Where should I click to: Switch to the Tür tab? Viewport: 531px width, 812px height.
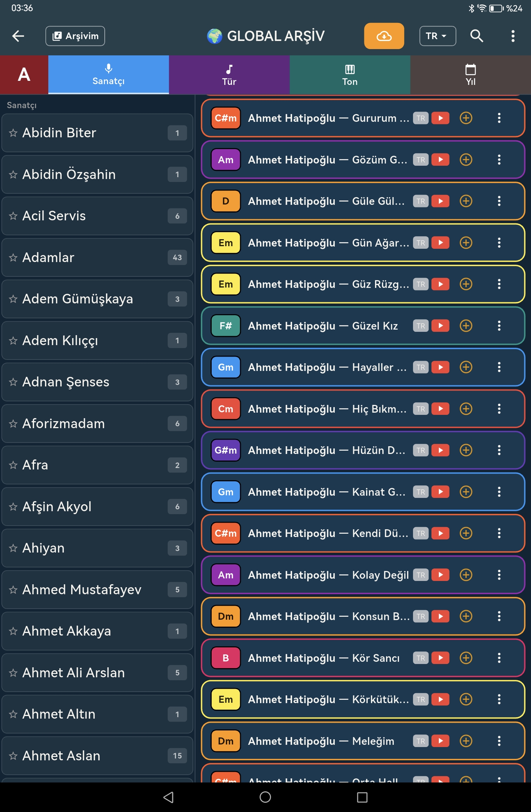point(229,75)
